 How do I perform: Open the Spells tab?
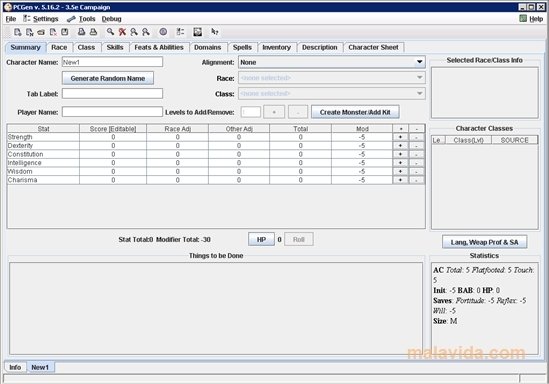pyautogui.click(x=242, y=47)
